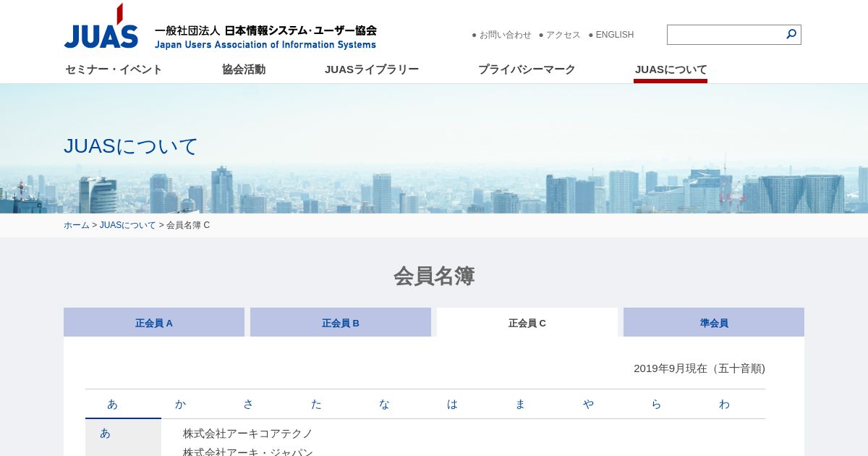This screenshot has width=868, height=456.
Task: Click the 株式会社アーキコアテクノ entry
Action: (248, 433)
